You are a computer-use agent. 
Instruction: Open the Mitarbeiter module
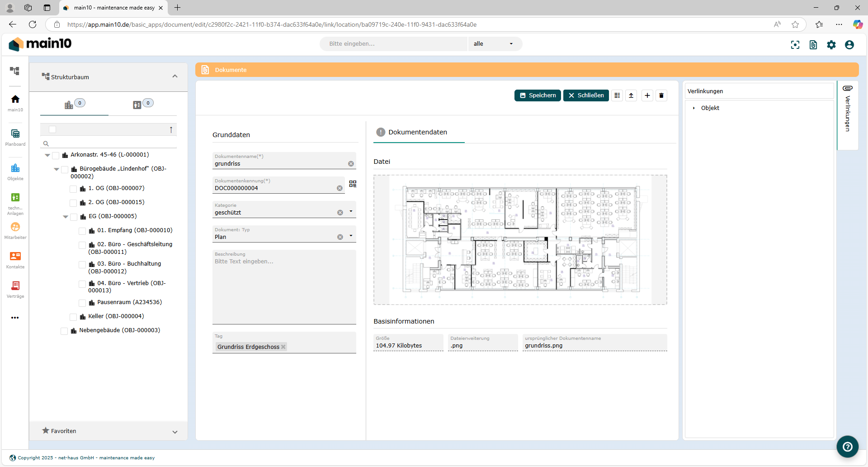(15, 231)
